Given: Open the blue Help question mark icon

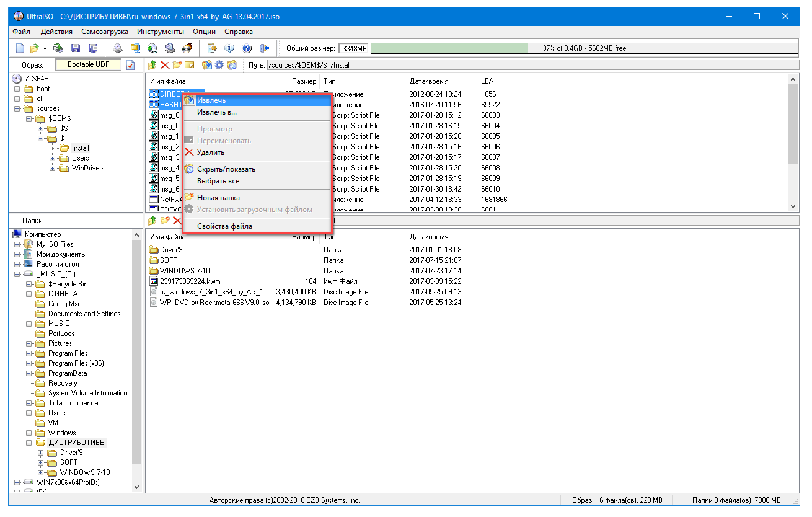Looking at the screenshot, I should (247, 48).
